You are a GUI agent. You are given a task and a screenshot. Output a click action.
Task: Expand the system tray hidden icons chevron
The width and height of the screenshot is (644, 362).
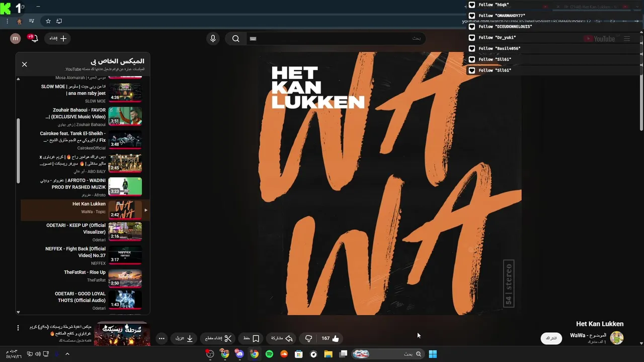click(x=67, y=354)
